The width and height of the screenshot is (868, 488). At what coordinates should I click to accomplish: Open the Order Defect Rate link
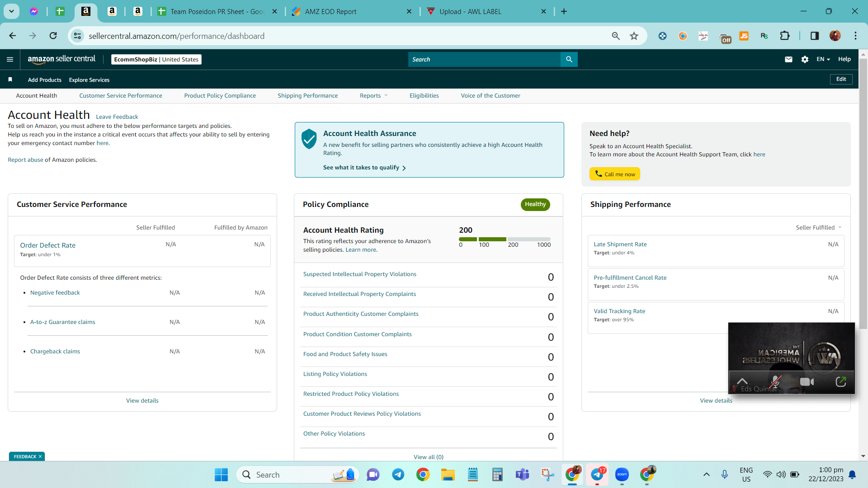(48, 245)
